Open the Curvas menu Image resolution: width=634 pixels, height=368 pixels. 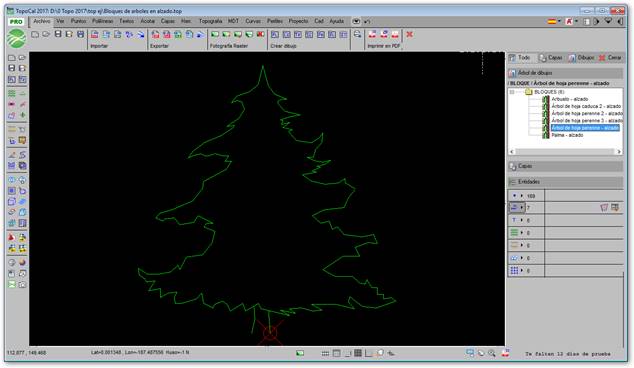click(253, 21)
